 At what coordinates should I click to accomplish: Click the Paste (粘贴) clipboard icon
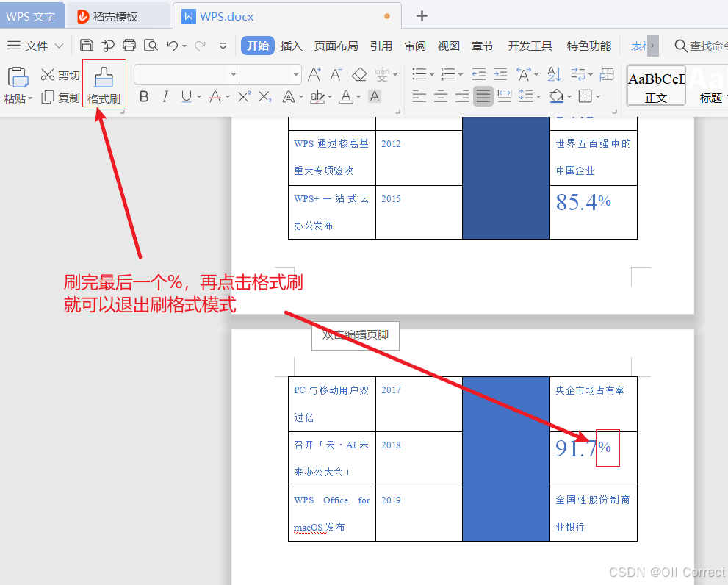(18, 77)
